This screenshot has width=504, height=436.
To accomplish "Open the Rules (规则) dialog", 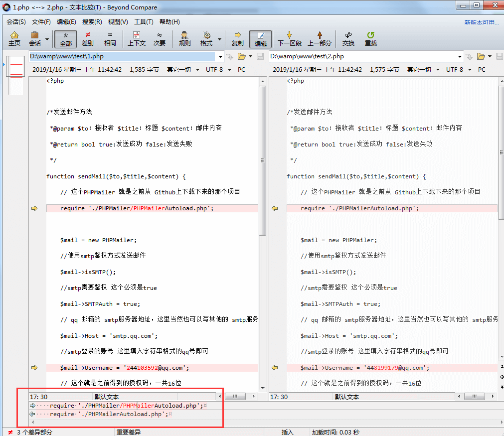I will tap(184, 39).
